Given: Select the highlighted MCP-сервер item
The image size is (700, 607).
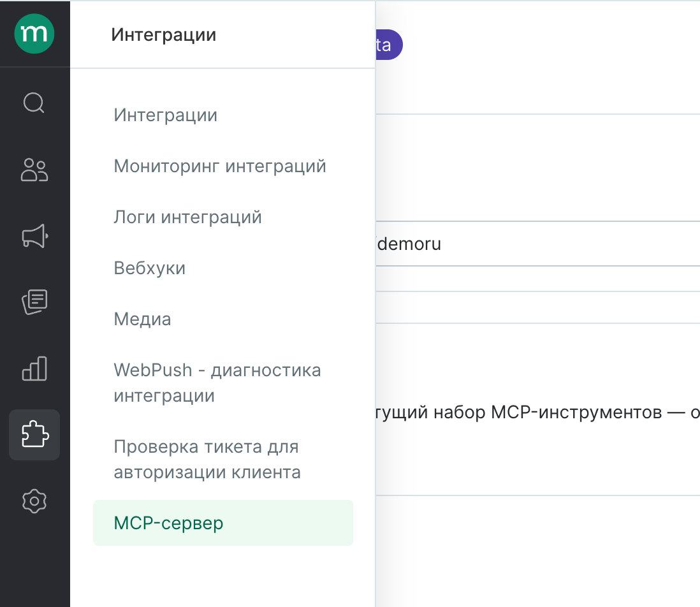Looking at the screenshot, I should [223, 523].
